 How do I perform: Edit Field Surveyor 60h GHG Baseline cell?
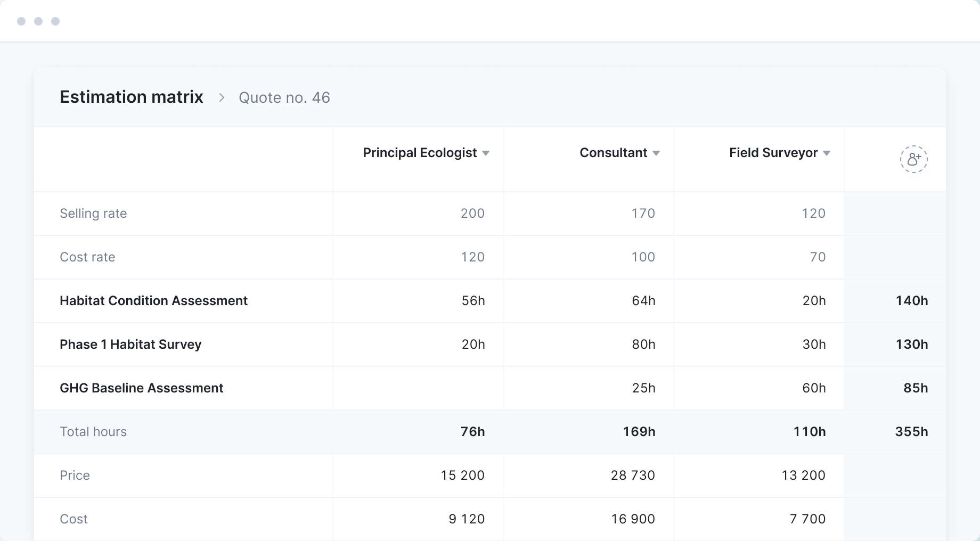(x=814, y=388)
